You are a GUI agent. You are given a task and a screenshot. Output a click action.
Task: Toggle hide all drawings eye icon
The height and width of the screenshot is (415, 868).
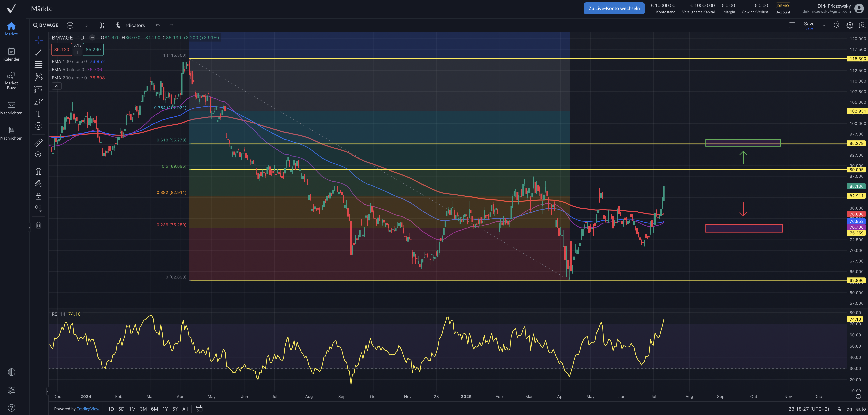pyautogui.click(x=38, y=208)
